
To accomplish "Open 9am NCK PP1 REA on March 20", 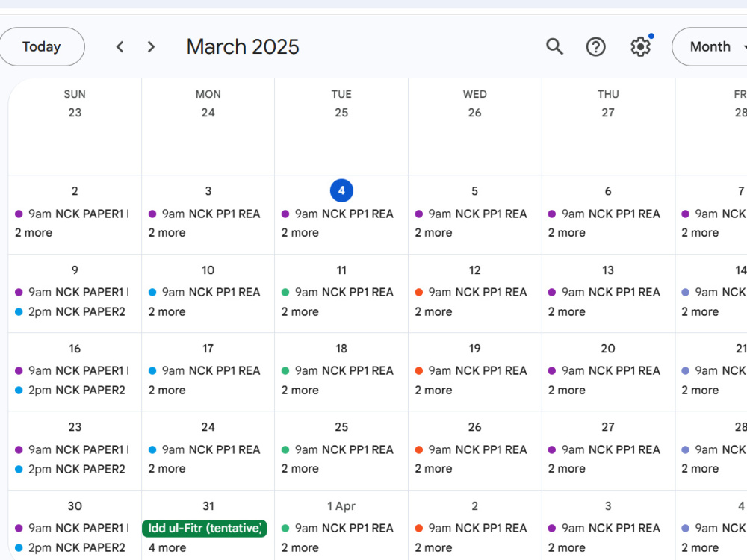I will pos(605,371).
